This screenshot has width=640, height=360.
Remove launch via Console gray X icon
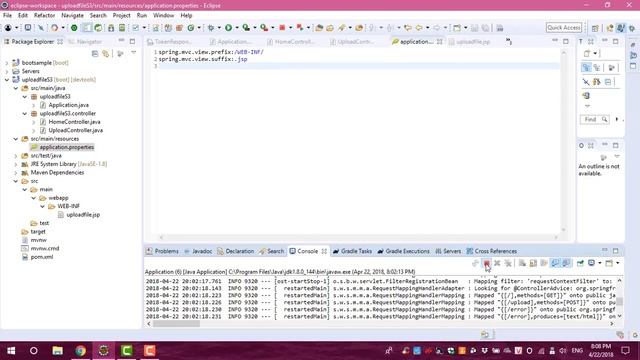[497, 263]
